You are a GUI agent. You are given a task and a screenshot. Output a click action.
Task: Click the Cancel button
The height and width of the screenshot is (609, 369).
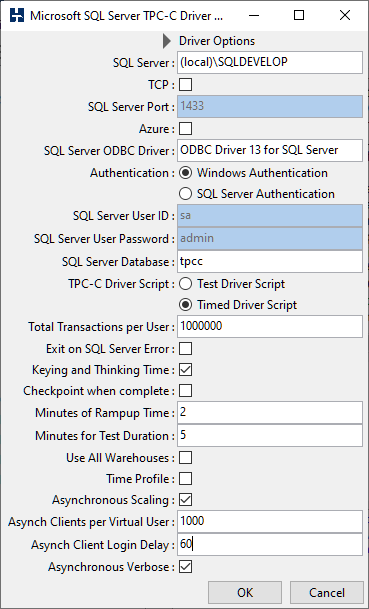coord(327,593)
